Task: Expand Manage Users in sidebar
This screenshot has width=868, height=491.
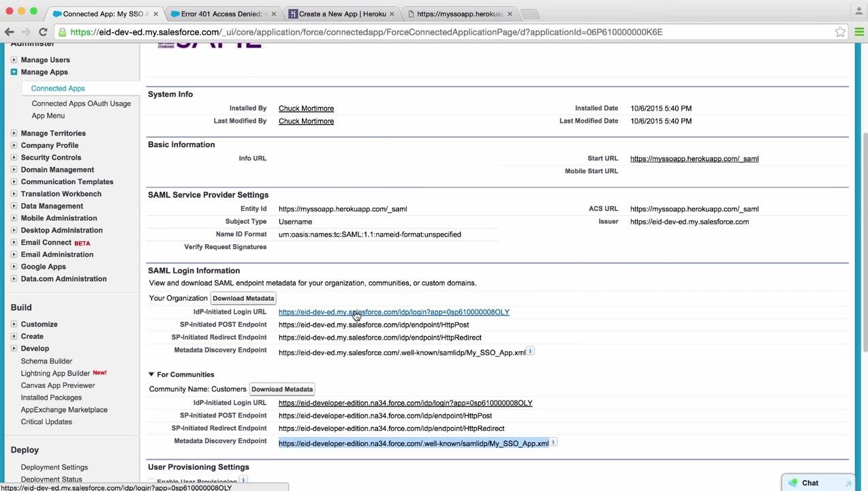Action: (14, 60)
